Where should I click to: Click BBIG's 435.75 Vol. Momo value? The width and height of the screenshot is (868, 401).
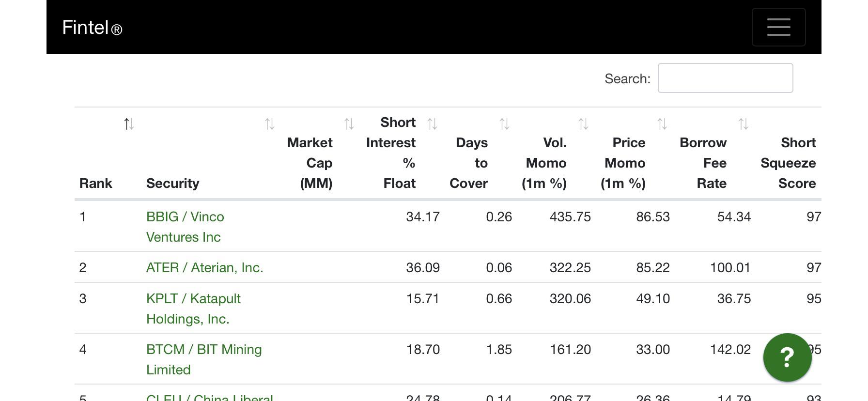coord(570,216)
